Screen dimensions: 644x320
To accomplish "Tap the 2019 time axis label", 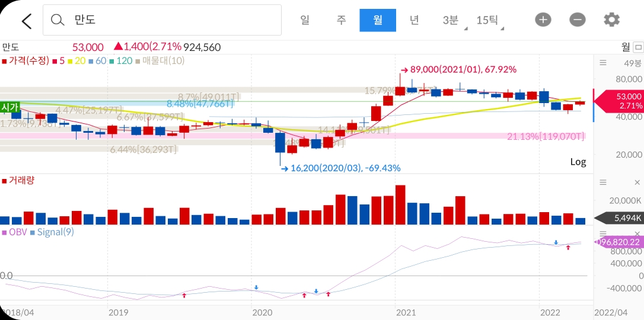I will (x=119, y=313).
